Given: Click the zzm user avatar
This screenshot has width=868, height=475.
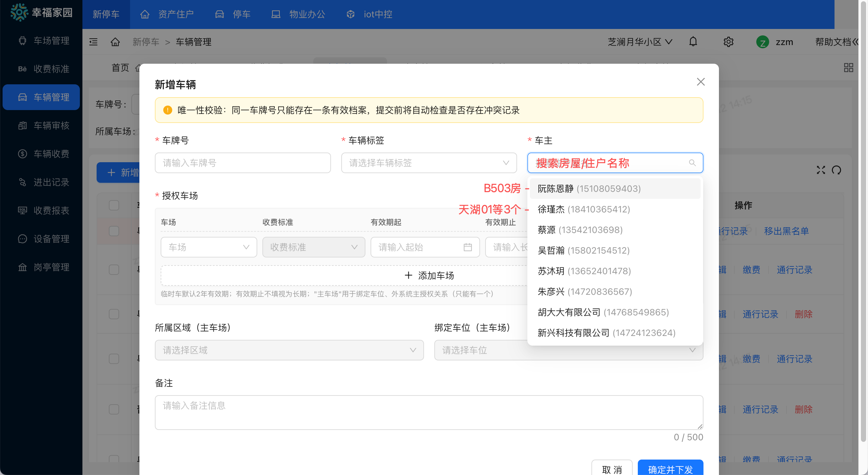Looking at the screenshot, I should 762,42.
